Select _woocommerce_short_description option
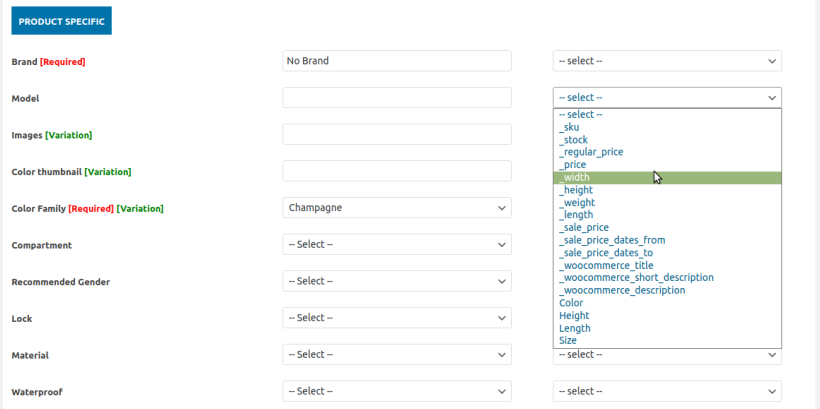820x409 pixels. tap(636, 277)
